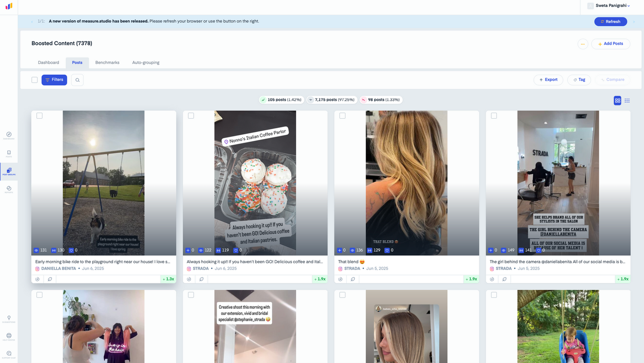
Task: Go to next notification arrow in banner
Action: click(634, 22)
